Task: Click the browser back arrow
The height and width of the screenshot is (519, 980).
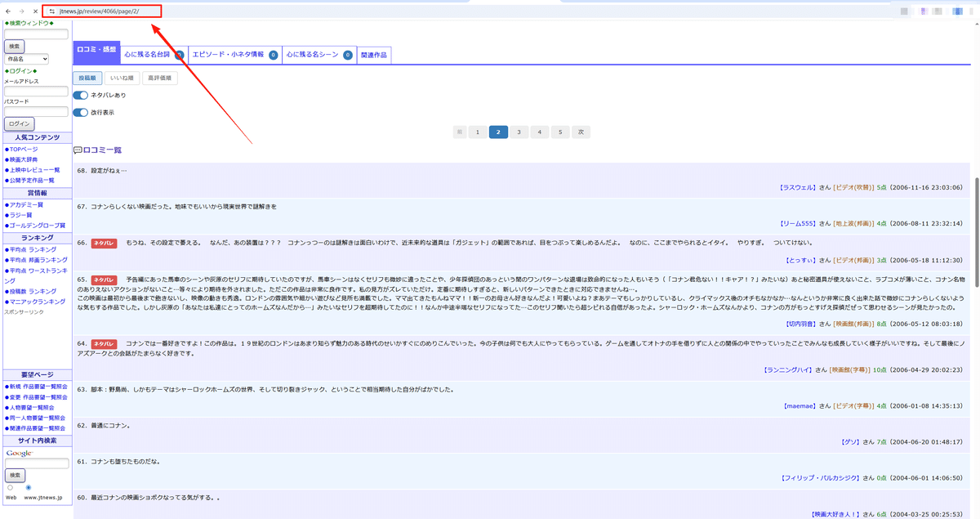Action: click(x=8, y=11)
